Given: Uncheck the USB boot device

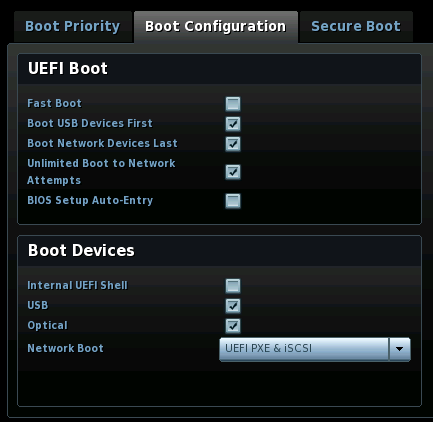Looking at the screenshot, I should click(233, 306).
